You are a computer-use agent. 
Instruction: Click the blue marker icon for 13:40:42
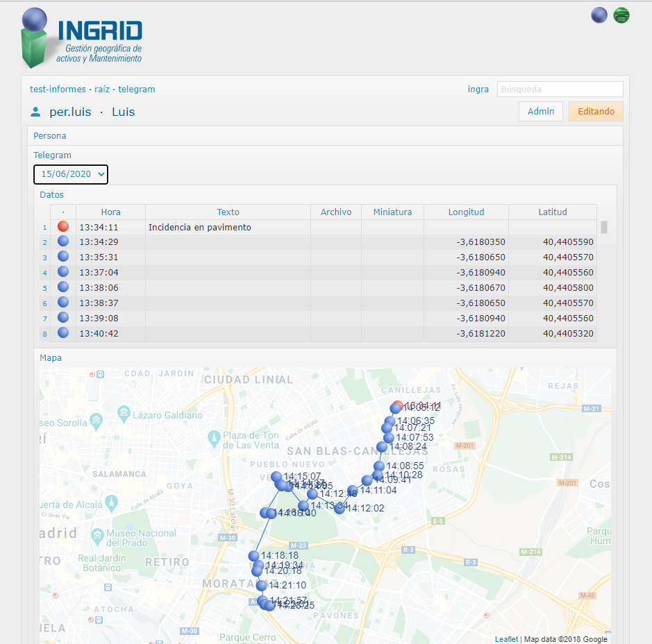[x=63, y=332]
